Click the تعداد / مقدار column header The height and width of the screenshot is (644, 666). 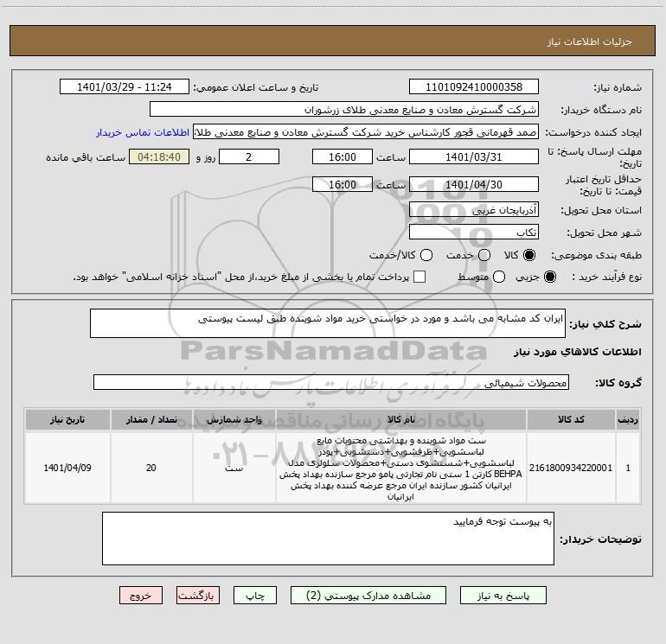click(x=151, y=419)
